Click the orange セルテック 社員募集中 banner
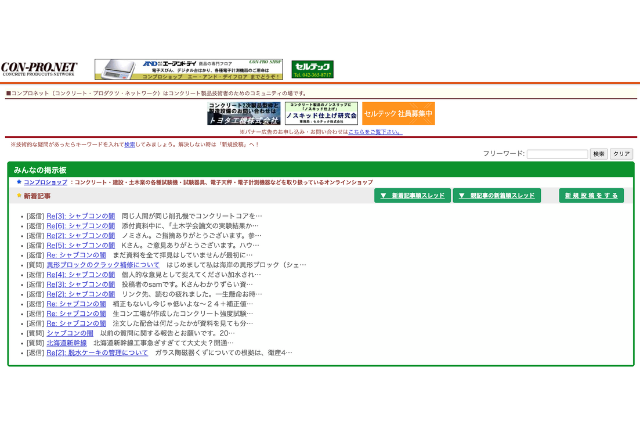This screenshot has height=427, width=640. 398,113
